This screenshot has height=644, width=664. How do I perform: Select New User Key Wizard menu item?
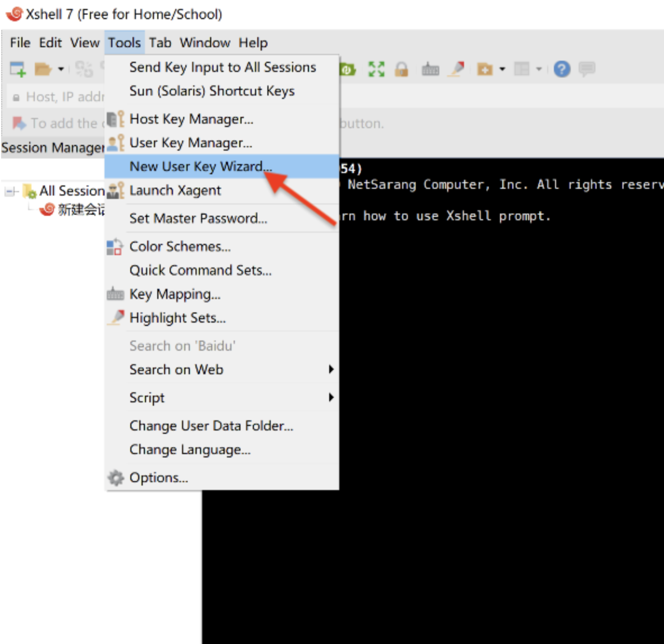(x=201, y=166)
